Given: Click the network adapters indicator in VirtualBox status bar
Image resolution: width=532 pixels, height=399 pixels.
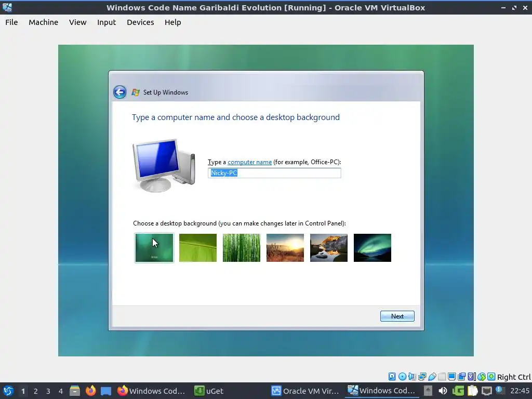Looking at the screenshot, I should [422, 376].
